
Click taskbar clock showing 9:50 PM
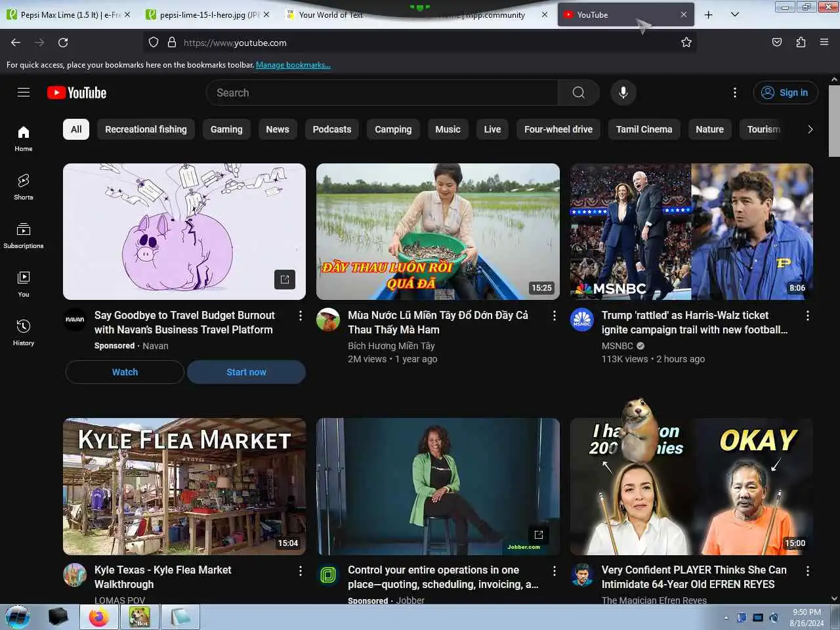[x=807, y=618]
